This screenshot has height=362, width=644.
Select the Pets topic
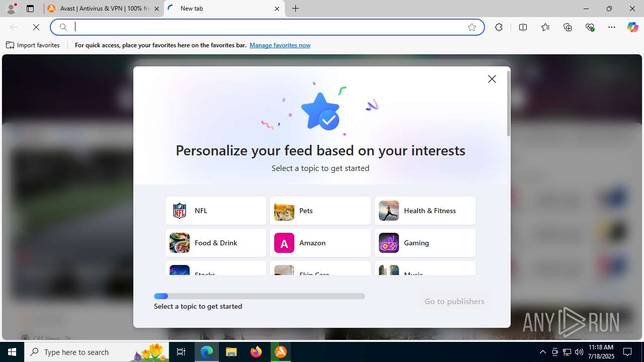pos(320,211)
